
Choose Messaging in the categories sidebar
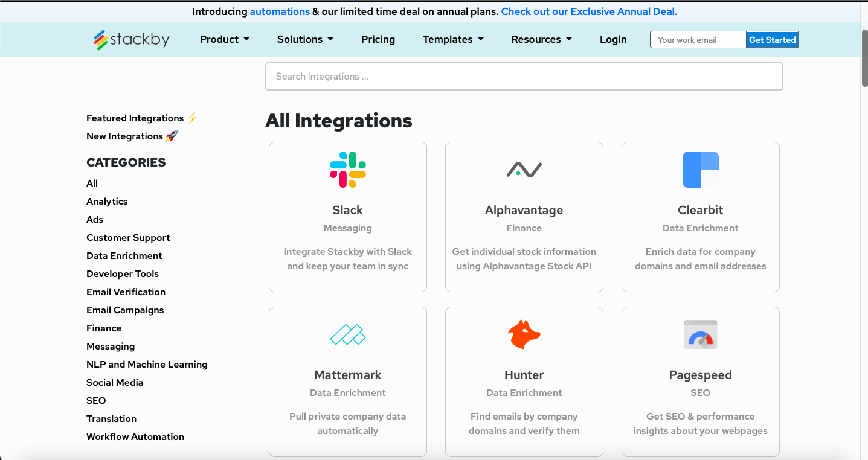pyautogui.click(x=111, y=347)
